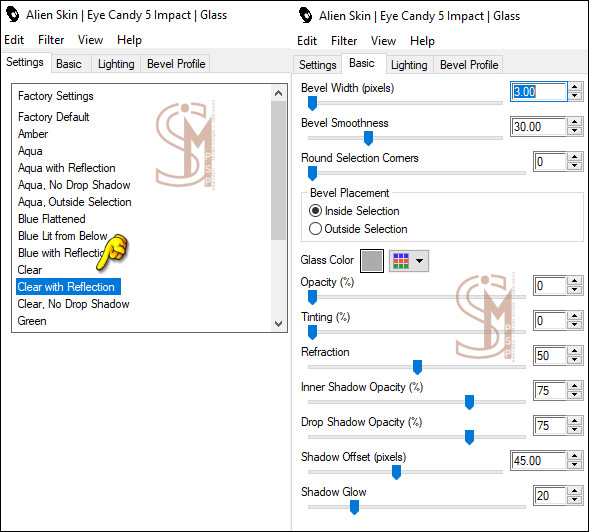Click the Round Selection Corners value field
Viewport: 589px width, 532px height.
pyautogui.click(x=550, y=162)
